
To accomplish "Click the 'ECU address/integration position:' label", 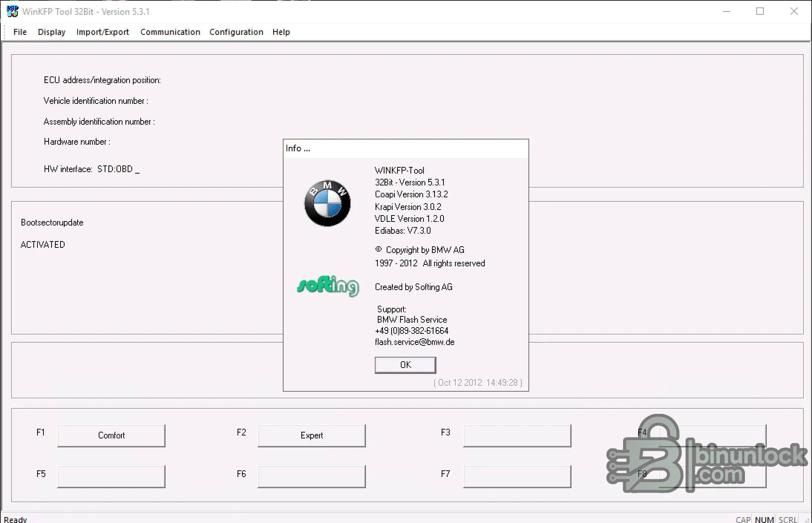I will pos(102,80).
